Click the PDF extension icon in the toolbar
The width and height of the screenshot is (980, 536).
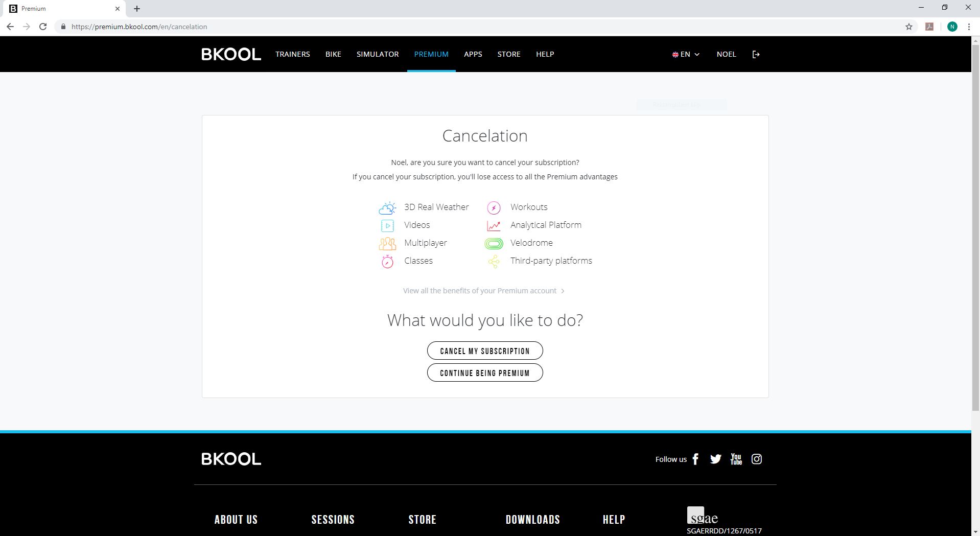point(929,27)
